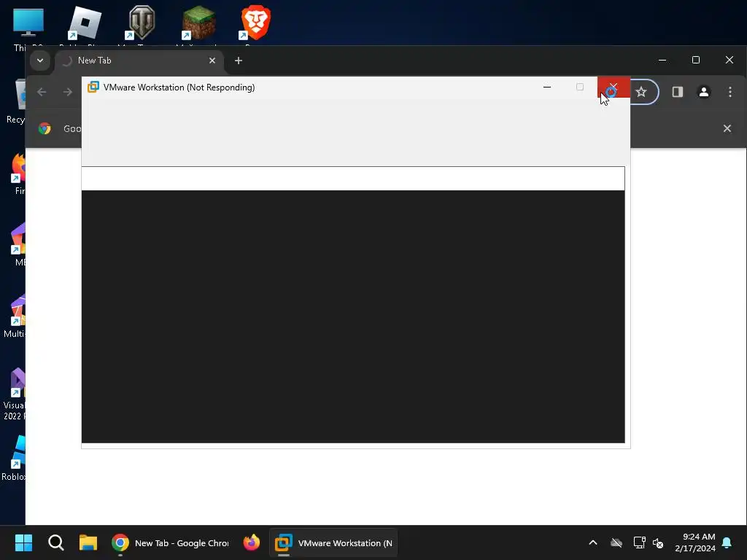Launch the Brave browser desktop shortcut

tap(256, 23)
